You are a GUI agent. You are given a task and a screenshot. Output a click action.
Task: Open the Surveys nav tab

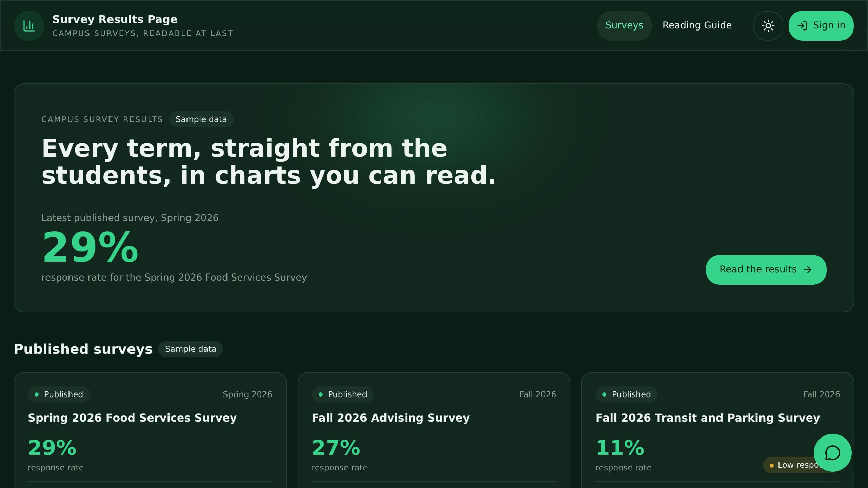pos(624,26)
